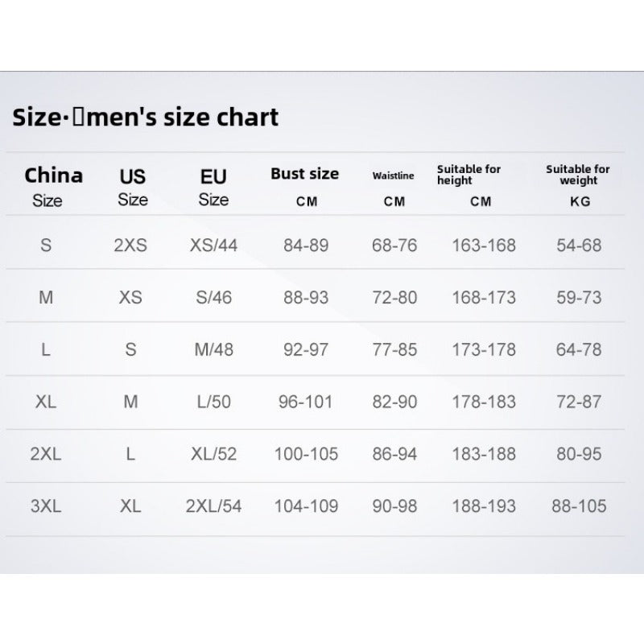Viewport: 644px width, 644px height.
Task: Click the weight 88-105 cell
Action: click(579, 506)
